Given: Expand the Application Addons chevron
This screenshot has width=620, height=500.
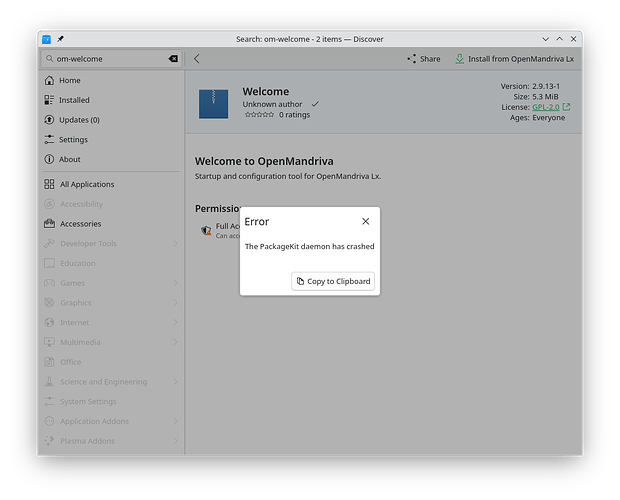Looking at the screenshot, I should coord(175,421).
